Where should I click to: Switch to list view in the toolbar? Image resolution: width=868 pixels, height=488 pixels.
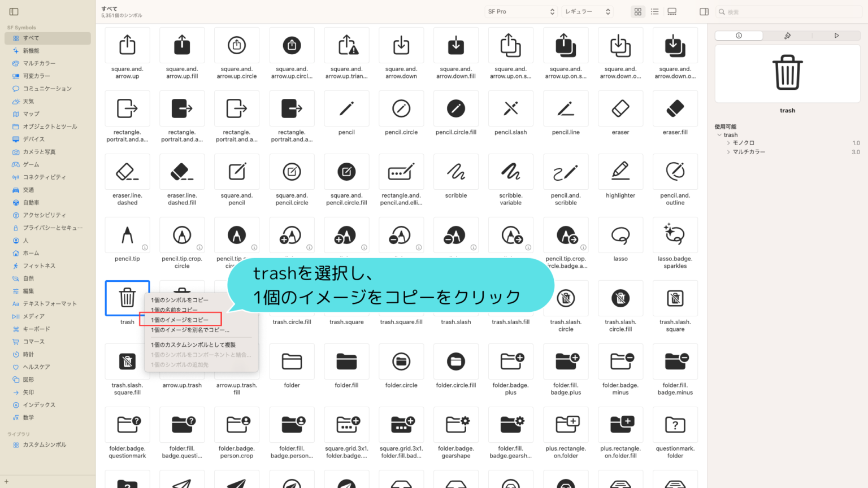pyautogui.click(x=654, y=11)
